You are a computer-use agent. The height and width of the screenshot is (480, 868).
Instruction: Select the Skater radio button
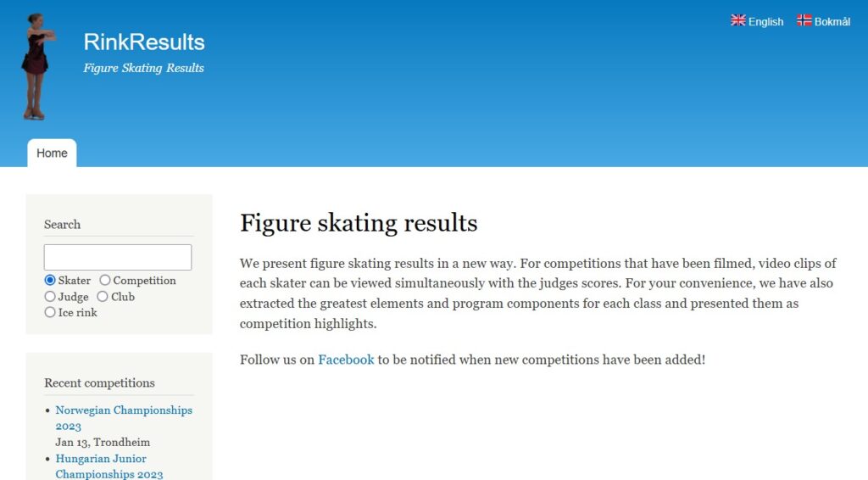(50, 280)
